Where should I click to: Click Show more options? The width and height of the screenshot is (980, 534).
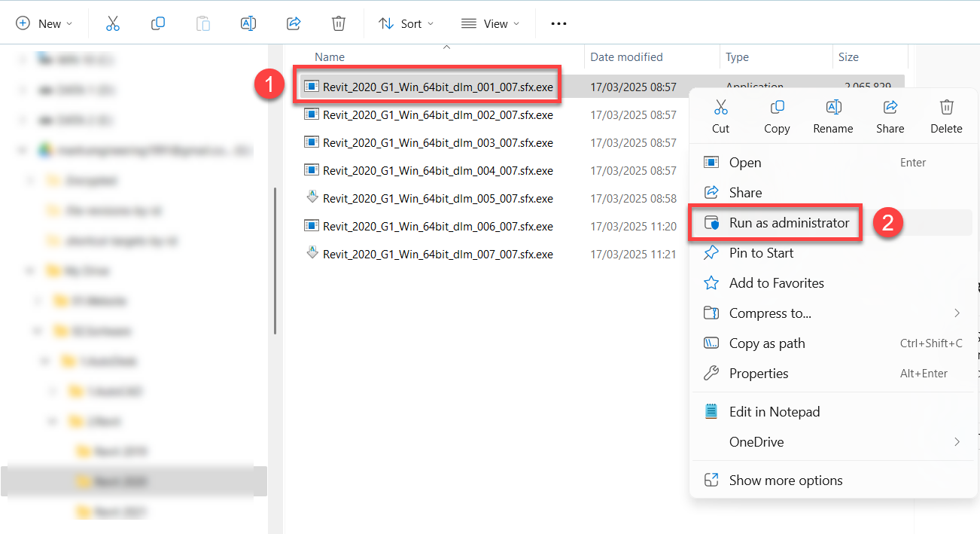point(832,481)
